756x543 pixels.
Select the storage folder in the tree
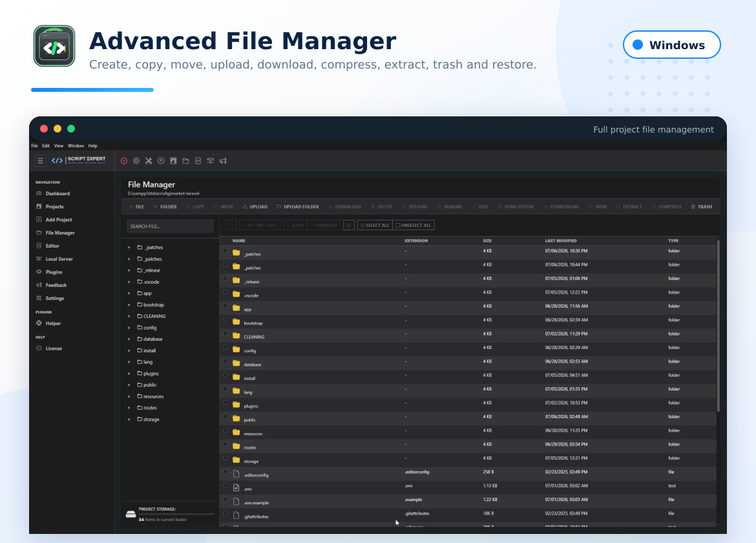click(148, 420)
